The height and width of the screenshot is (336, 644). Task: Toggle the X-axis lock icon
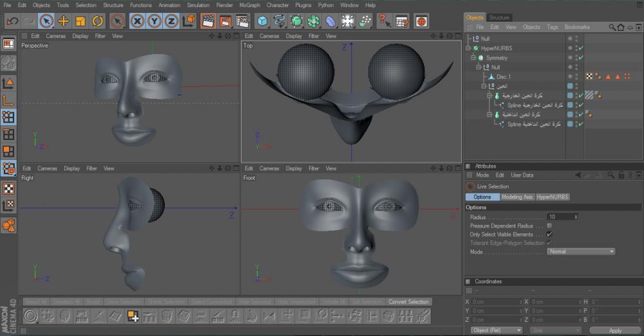(x=137, y=21)
